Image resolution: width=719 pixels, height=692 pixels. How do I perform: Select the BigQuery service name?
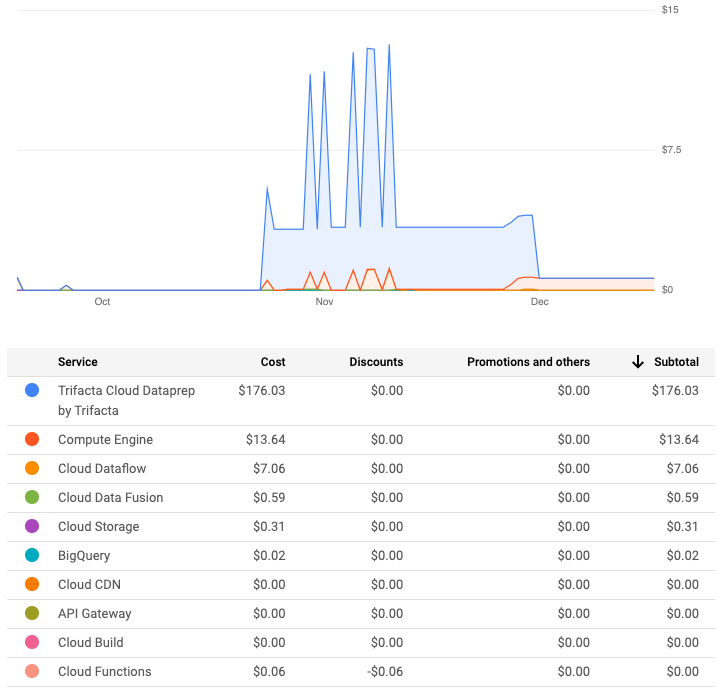click(x=84, y=555)
